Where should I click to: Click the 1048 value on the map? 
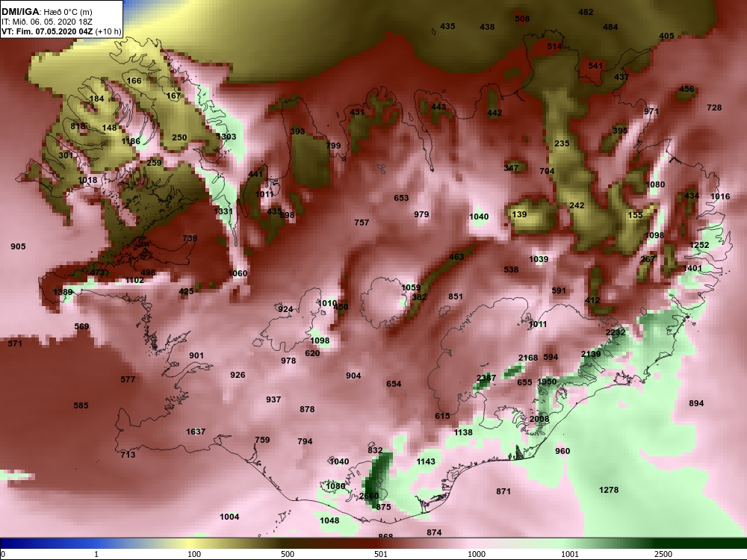(x=329, y=520)
